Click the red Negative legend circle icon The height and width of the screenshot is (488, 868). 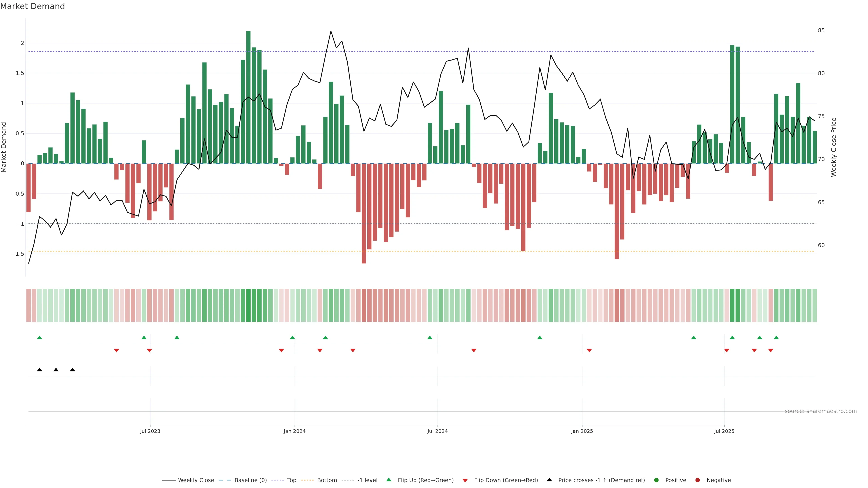(x=698, y=480)
